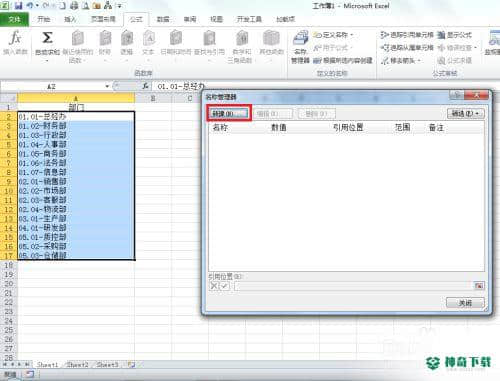Expand the Define Name dropdown arrow
This screenshot has width=500, height=381.
(x=351, y=35)
